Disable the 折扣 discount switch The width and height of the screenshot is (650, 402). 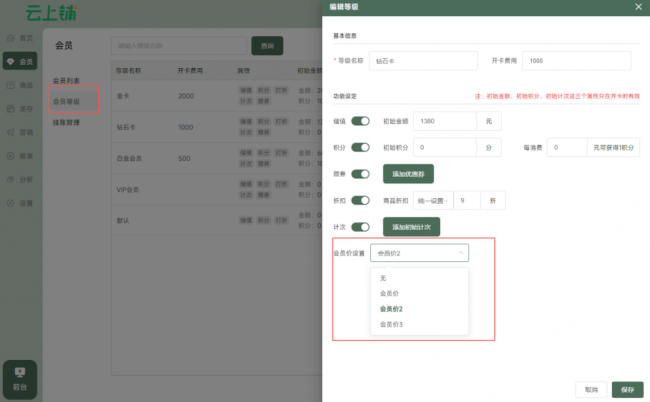(x=360, y=199)
